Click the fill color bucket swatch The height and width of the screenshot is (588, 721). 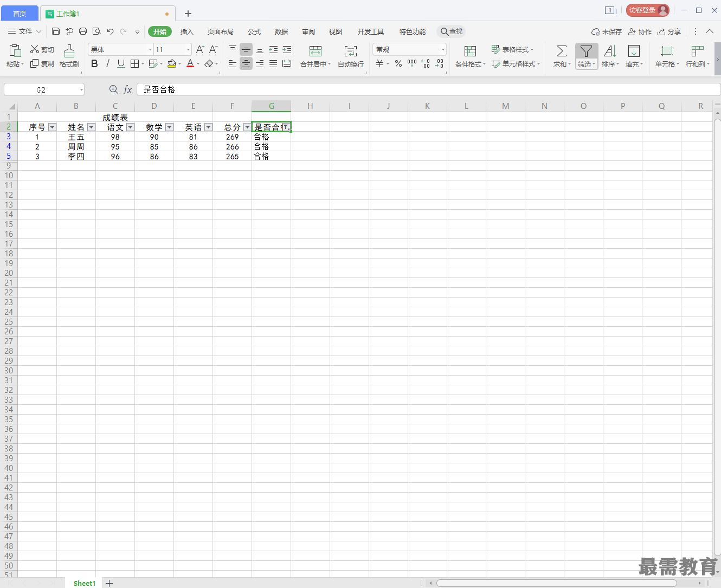172,64
